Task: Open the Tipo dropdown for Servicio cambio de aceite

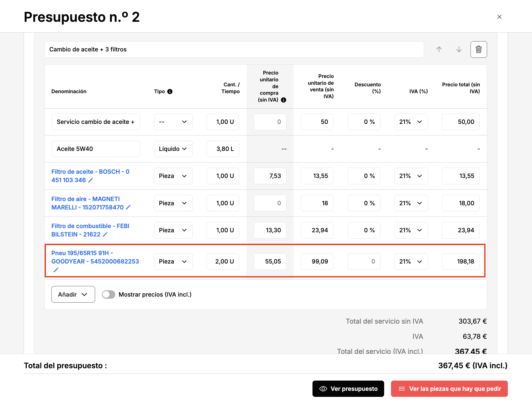Action: (x=173, y=122)
